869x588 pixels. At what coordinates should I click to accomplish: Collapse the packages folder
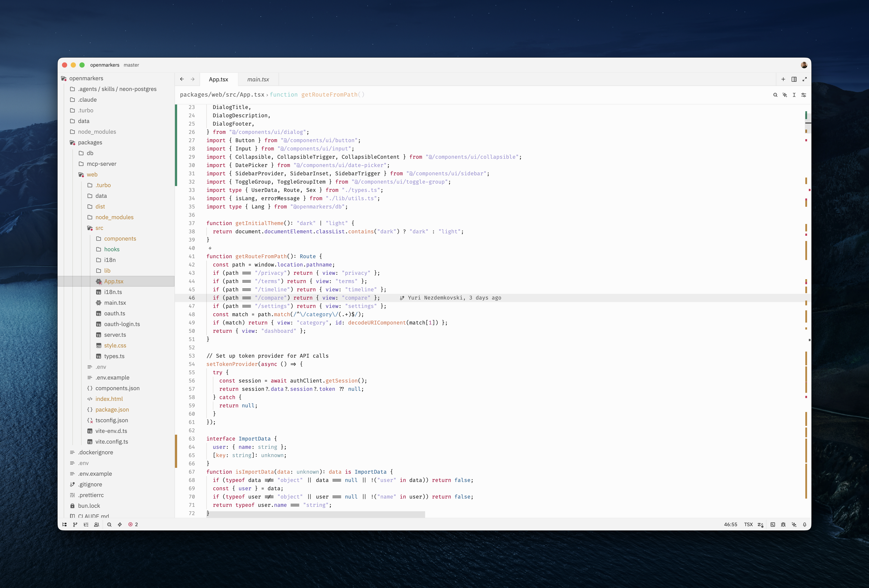[116, 142]
